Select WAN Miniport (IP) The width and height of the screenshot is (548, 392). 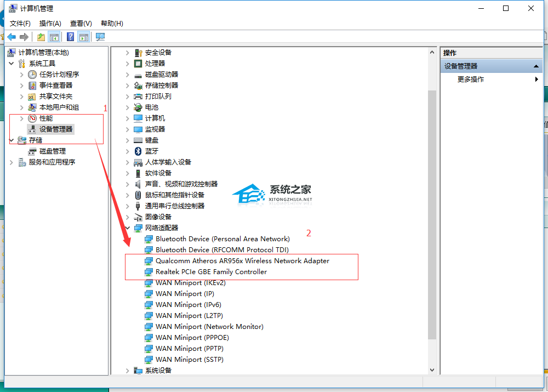(185, 294)
